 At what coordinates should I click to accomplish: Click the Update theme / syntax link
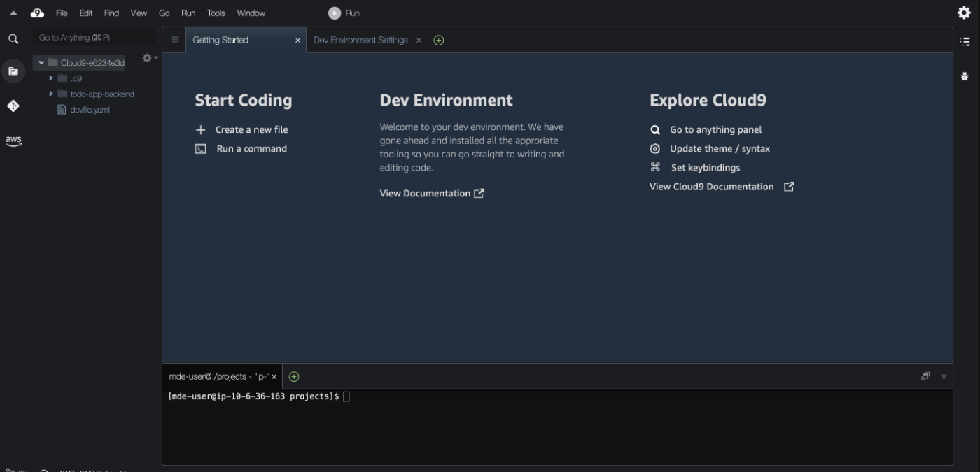coord(720,149)
